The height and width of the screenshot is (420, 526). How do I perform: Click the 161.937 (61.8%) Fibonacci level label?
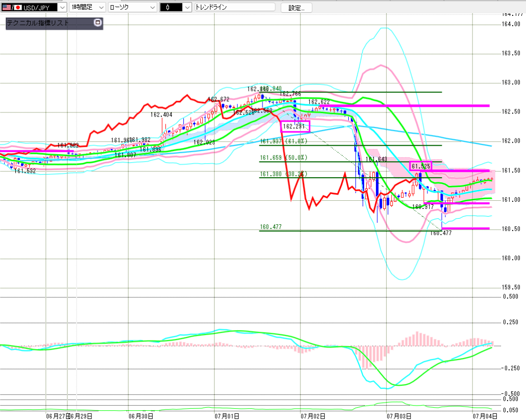[284, 141]
